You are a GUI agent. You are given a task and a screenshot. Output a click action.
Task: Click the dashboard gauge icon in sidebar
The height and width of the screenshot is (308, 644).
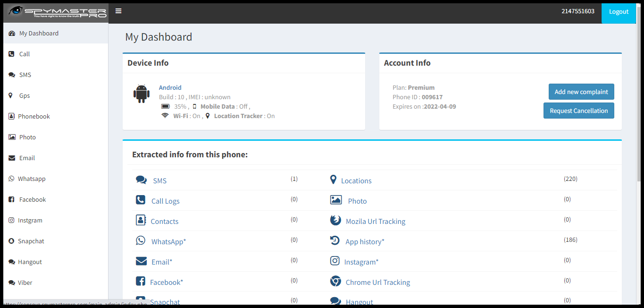(12, 34)
